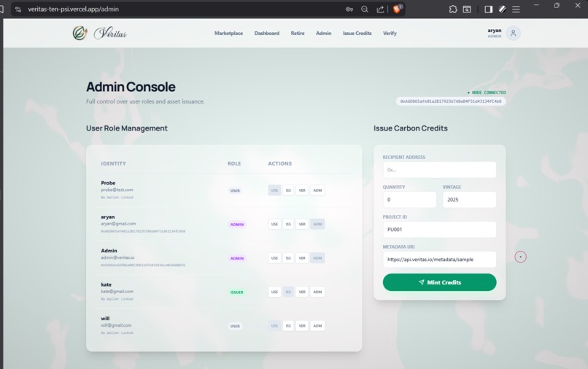The image size is (588, 369).
Task: Click ISS button in kate's row
Action: 288,292
